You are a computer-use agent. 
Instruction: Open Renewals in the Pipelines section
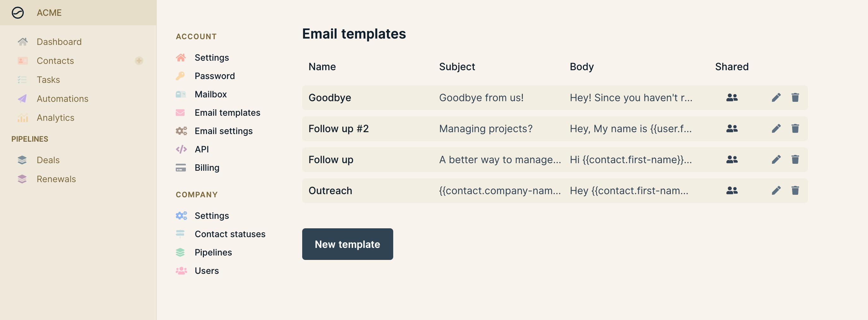coord(56,179)
